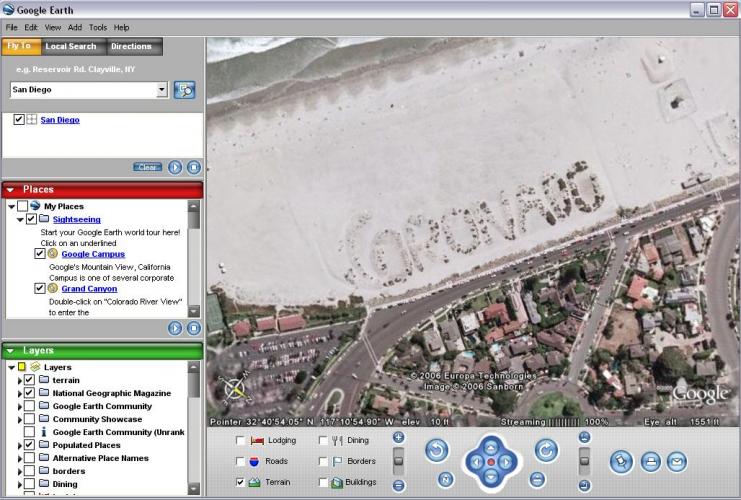The width and height of the screenshot is (741, 500).
Task: Enable the Roads checkbox
Action: click(241, 461)
